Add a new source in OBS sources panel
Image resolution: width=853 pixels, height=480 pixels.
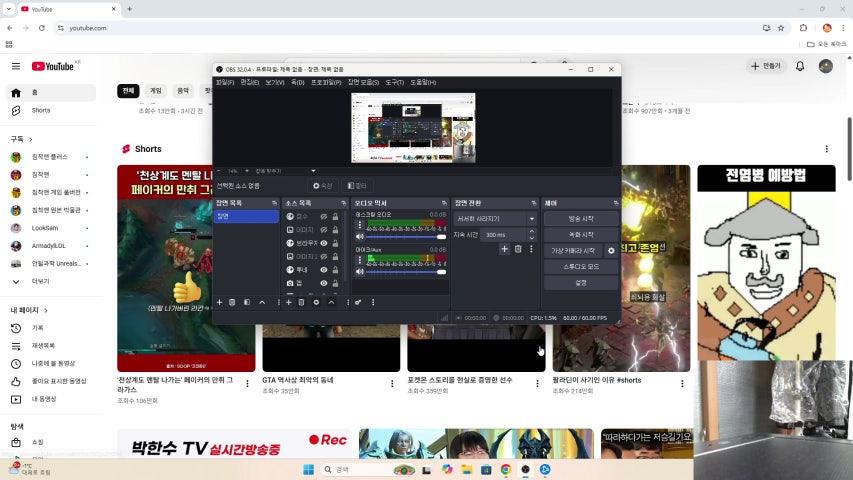click(x=288, y=302)
